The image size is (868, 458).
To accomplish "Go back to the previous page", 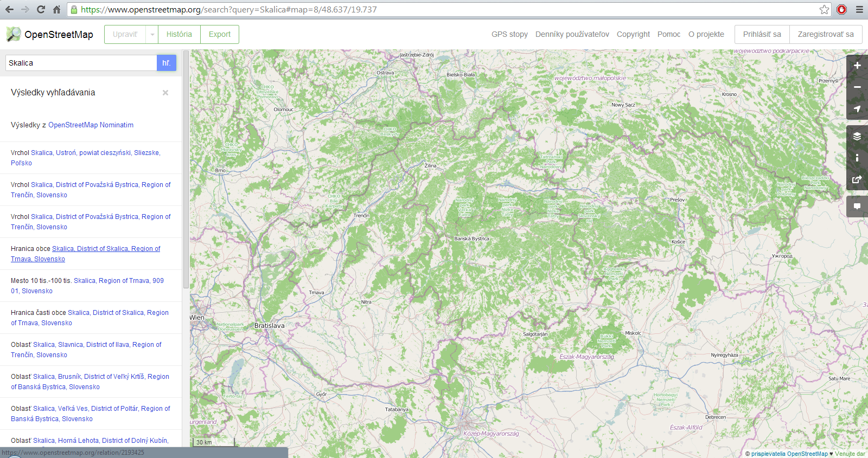I will tap(9, 9).
